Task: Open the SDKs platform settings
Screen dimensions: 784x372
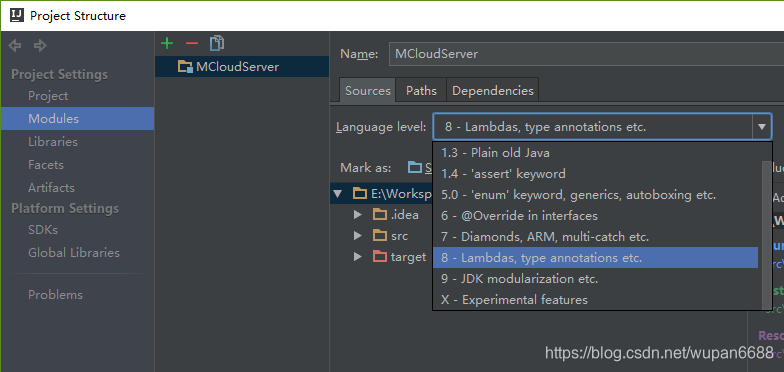Action: tap(43, 230)
